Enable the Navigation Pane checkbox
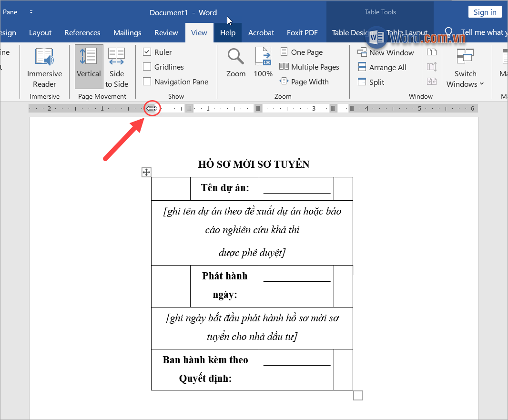Screen dimensions: 508x420 [x=147, y=82]
